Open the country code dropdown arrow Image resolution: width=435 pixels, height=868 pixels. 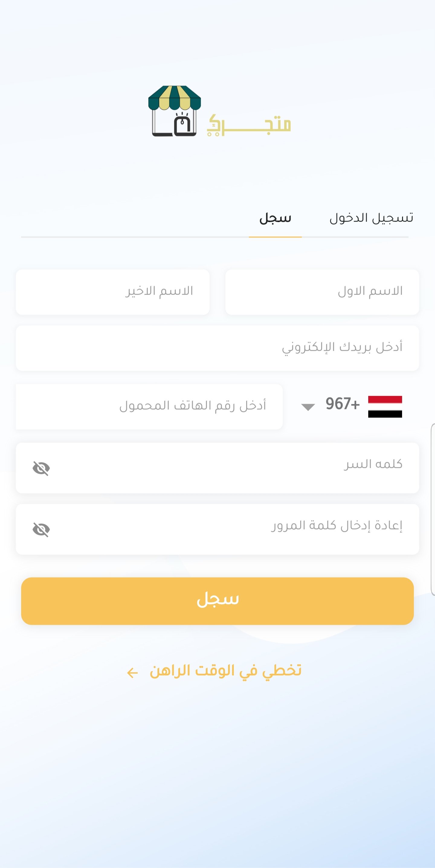(x=308, y=407)
